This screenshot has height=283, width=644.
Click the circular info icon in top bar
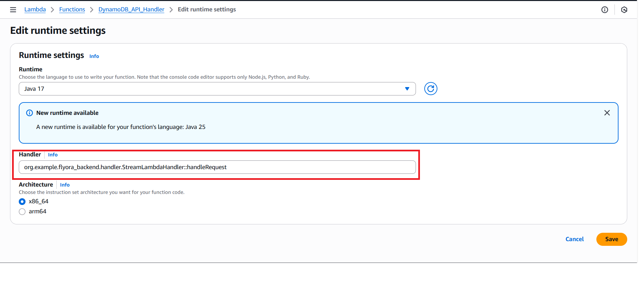click(x=604, y=10)
